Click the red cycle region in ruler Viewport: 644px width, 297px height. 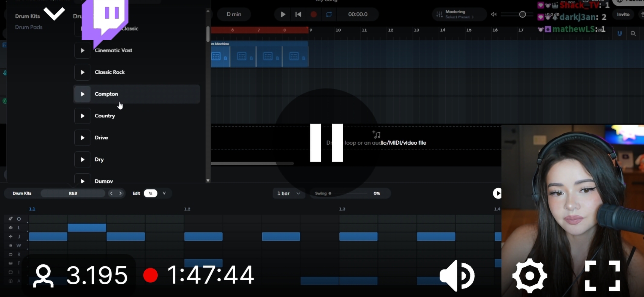point(260,30)
